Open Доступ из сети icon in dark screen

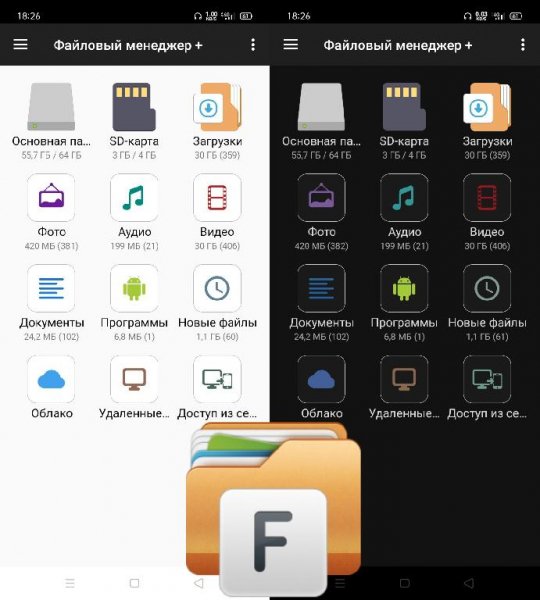(x=487, y=379)
